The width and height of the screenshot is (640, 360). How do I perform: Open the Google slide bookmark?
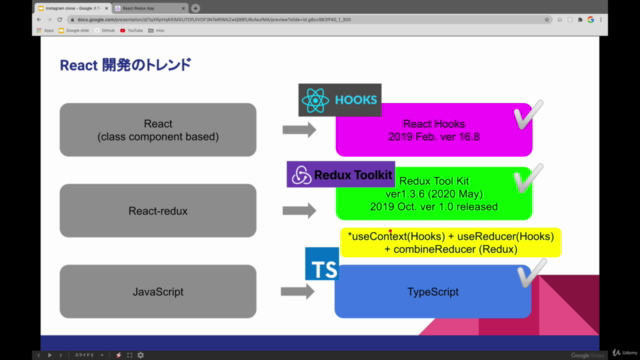point(74,31)
